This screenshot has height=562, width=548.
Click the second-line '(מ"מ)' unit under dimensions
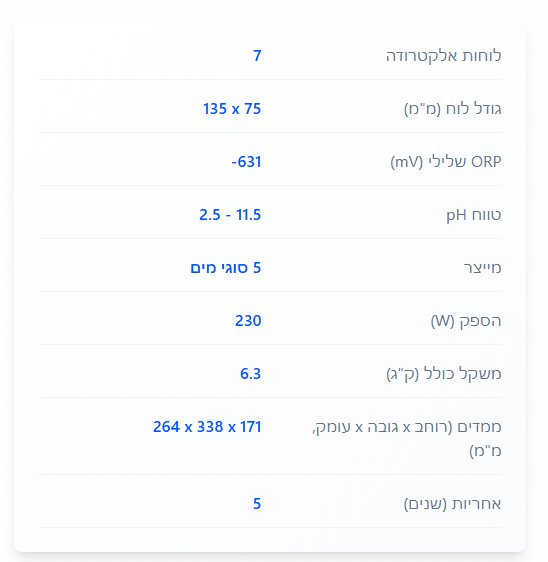point(485,451)
